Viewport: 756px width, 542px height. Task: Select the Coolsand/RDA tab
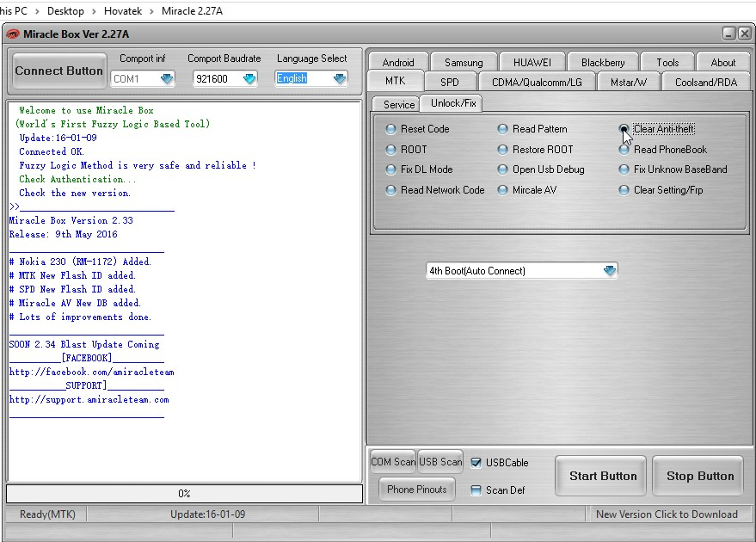coord(706,82)
